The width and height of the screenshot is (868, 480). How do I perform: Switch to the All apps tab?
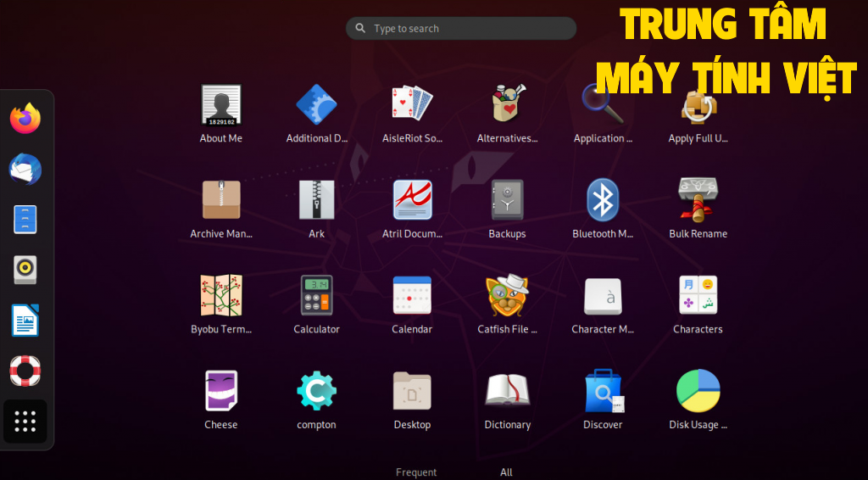[506, 472]
